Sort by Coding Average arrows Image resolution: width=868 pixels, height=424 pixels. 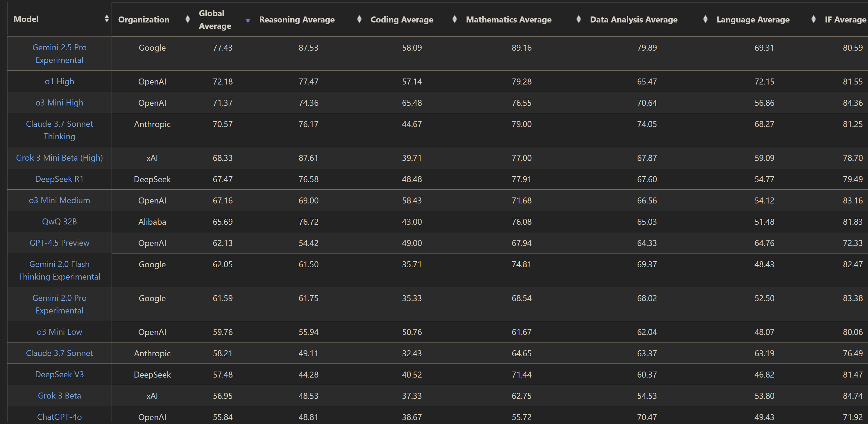click(x=455, y=19)
